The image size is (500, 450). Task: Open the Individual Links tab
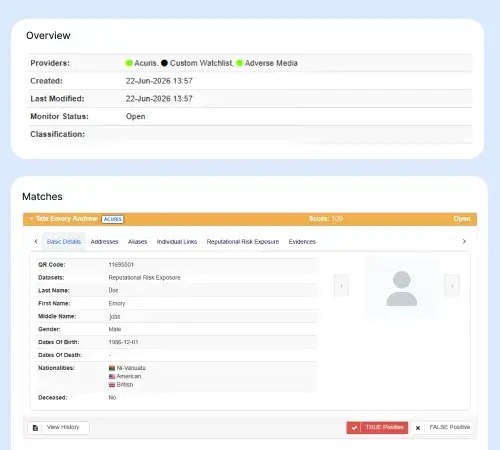tap(177, 242)
